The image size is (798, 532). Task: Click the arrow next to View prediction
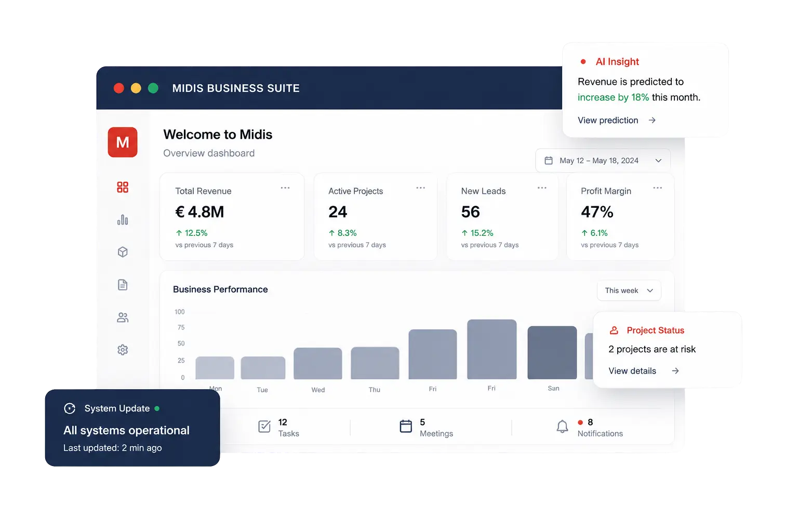pos(652,120)
